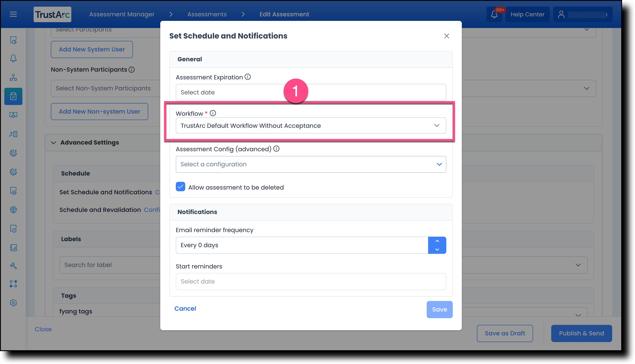
Task: Increase email reminder frequency with up arrow
Action: click(x=437, y=241)
